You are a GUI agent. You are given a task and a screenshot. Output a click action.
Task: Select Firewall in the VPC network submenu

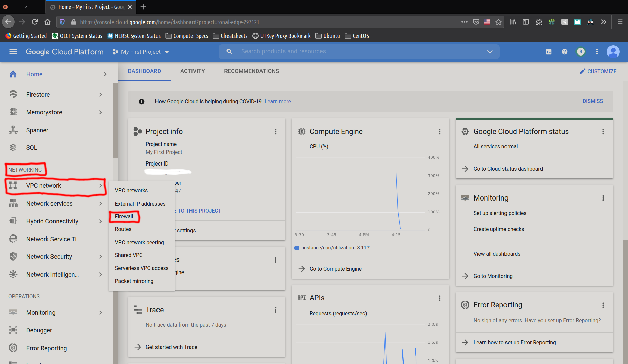coord(124,217)
